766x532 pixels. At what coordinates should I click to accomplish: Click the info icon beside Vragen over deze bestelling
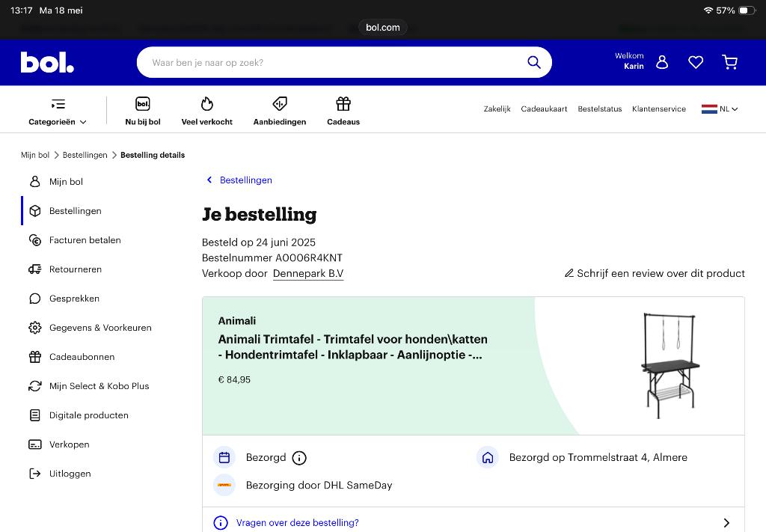click(221, 523)
